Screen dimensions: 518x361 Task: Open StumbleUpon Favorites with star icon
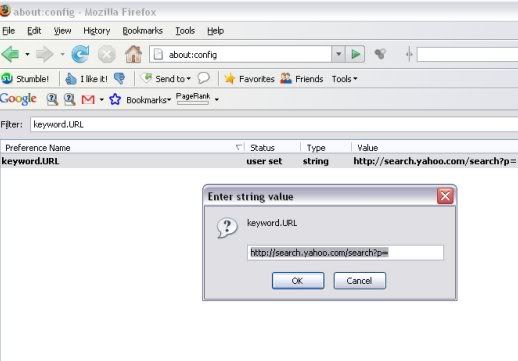pos(249,79)
